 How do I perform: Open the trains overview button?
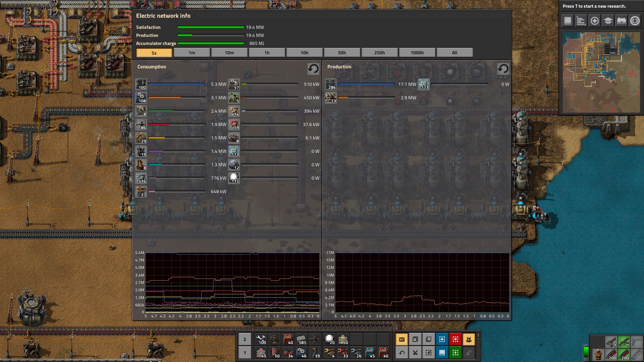pyautogui.click(x=621, y=21)
